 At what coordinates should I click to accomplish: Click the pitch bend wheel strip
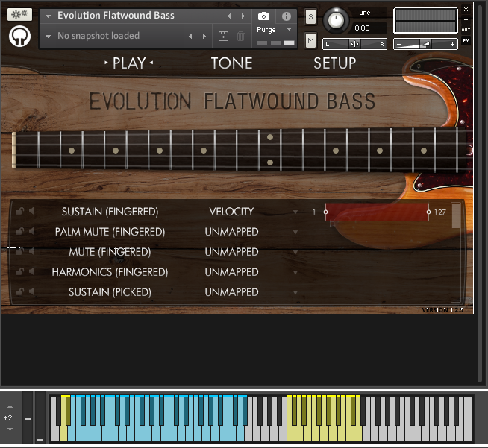[x=28, y=417]
